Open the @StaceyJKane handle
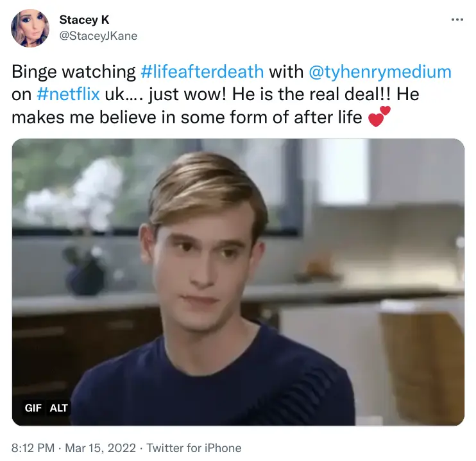476x461 pixels. coord(98,36)
